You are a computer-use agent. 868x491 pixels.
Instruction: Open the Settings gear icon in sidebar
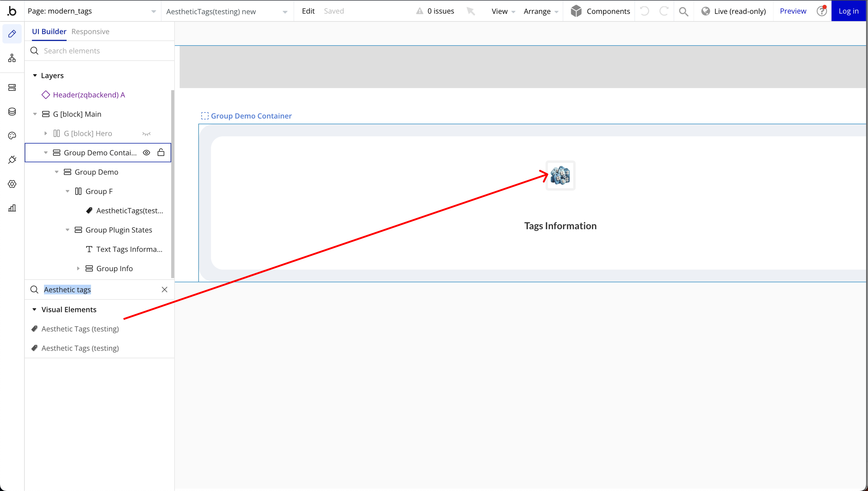pos(12,184)
